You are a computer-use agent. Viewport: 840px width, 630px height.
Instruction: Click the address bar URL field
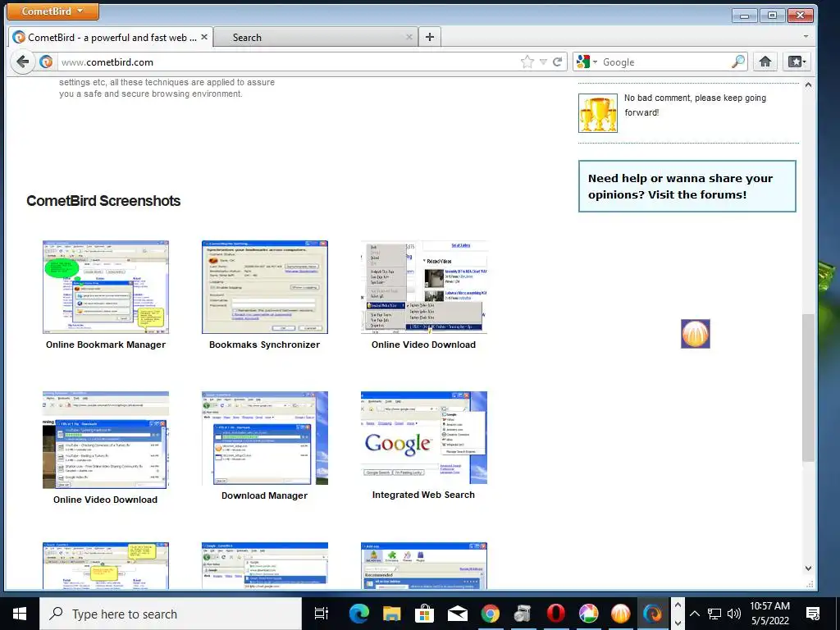click(290, 62)
